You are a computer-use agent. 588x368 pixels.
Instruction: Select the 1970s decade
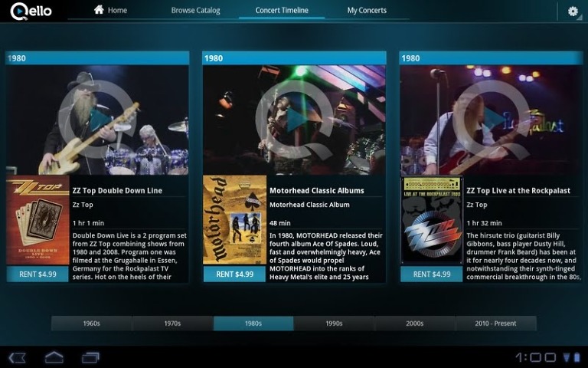(x=172, y=324)
